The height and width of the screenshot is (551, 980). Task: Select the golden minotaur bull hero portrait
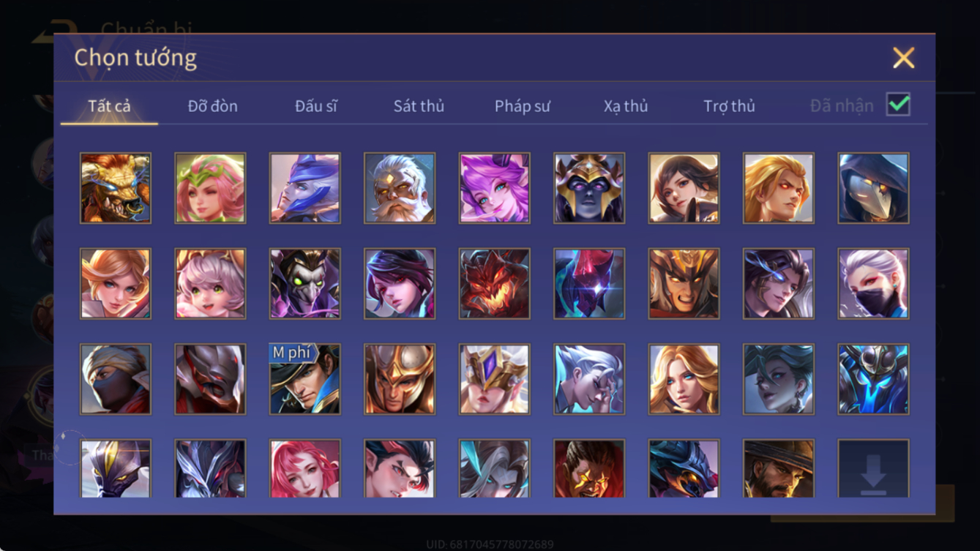(x=116, y=188)
